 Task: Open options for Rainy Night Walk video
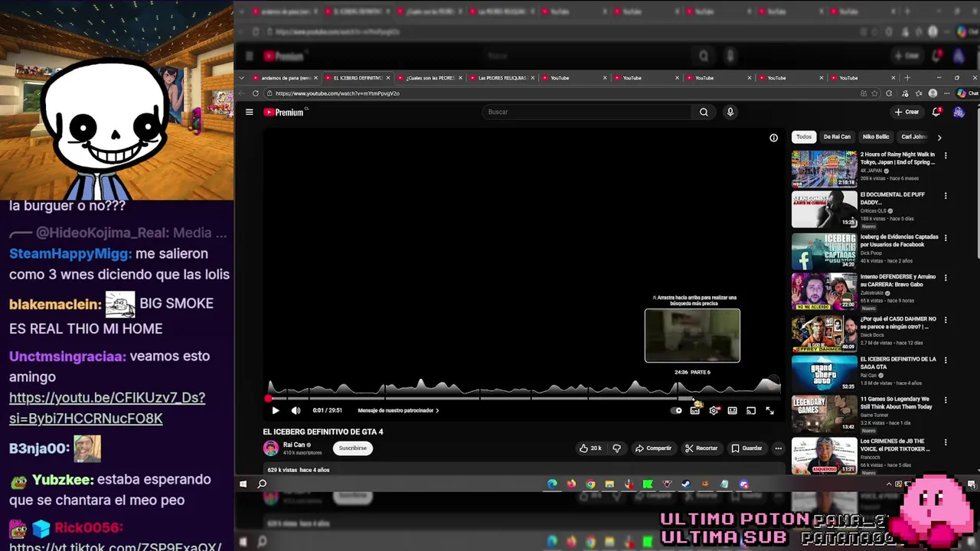point(946,155)
